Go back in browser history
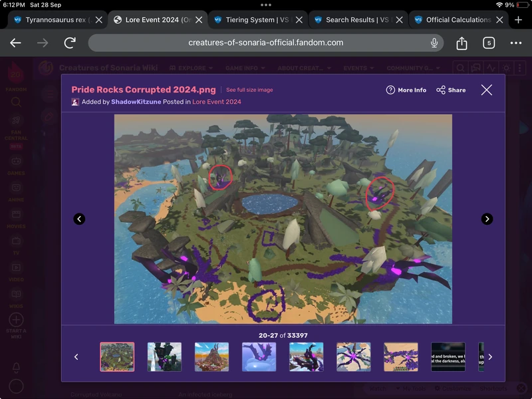This screenshot has height=399, width=532. (15, 43)
